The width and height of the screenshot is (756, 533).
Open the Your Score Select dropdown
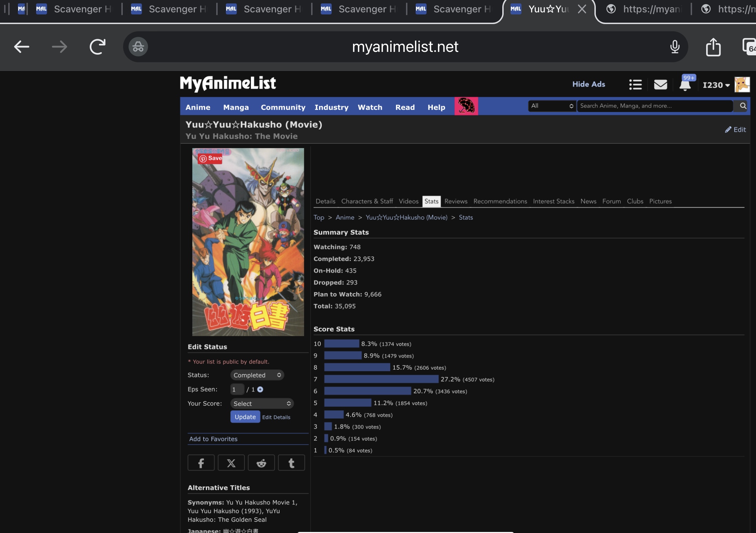pos(262,403)
